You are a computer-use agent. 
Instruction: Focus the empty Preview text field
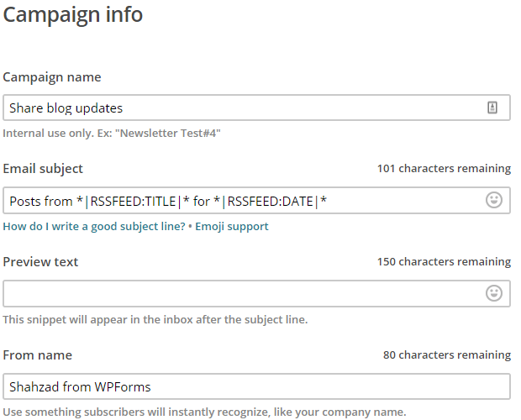[x=256, y=293]
